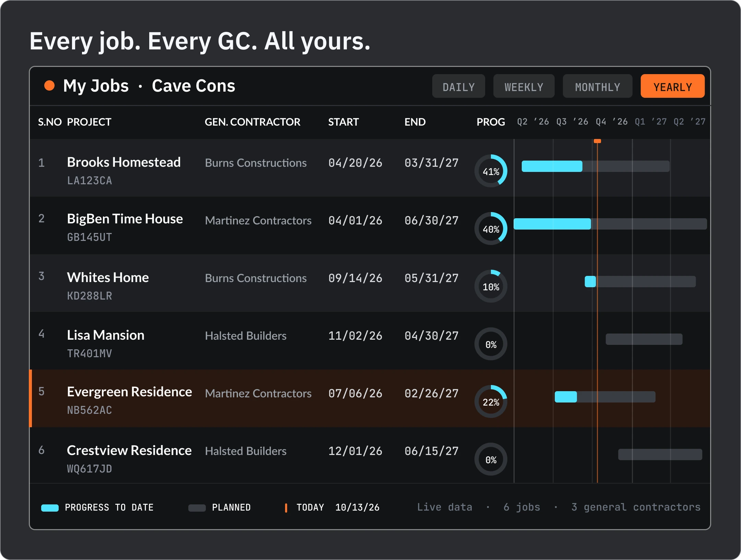Click the Lisa Mansion planned timeline bar

(x=644, y=339)
